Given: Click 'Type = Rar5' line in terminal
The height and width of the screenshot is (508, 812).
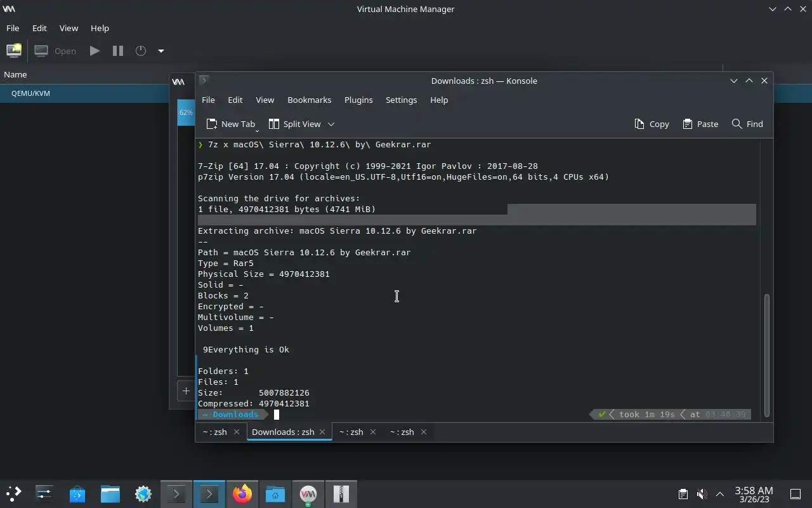Looking at the screenshot, I should tap(226, 263).
